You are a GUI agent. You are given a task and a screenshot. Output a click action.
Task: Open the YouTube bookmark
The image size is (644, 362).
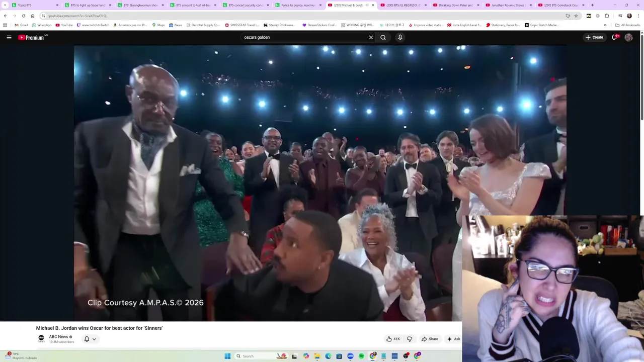pyautogui.click(x=64, y=25)
